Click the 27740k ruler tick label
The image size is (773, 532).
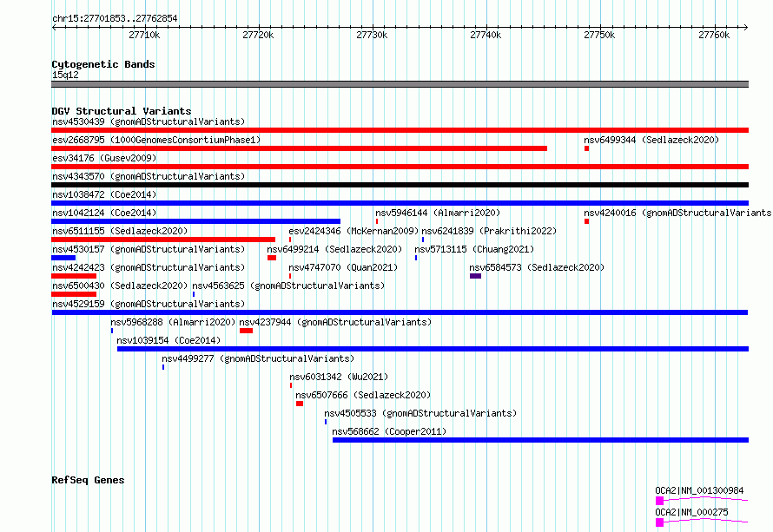click(486, 35)
